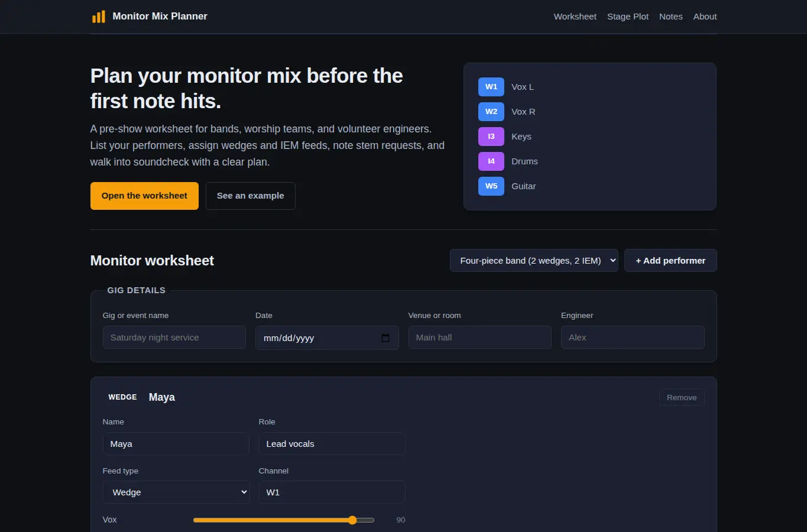
Task: Focus the Venue or room field
Action: (480, 338)
